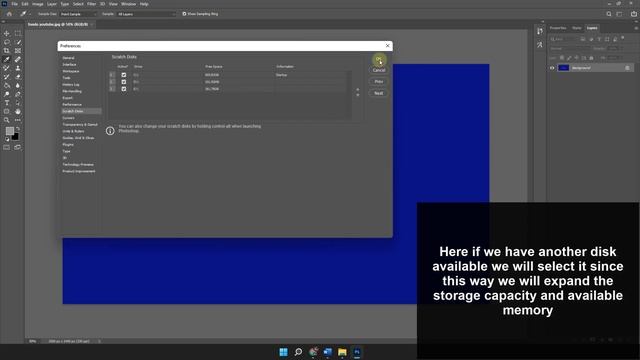Open Performance preferences category
This screenshot has height=360, width=640.
tap(72, 104)
